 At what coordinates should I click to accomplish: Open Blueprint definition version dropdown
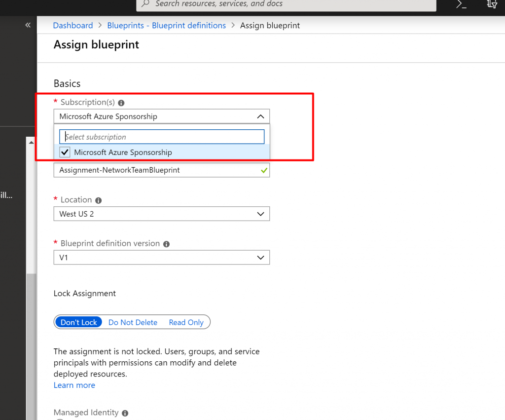click(260, 258)
